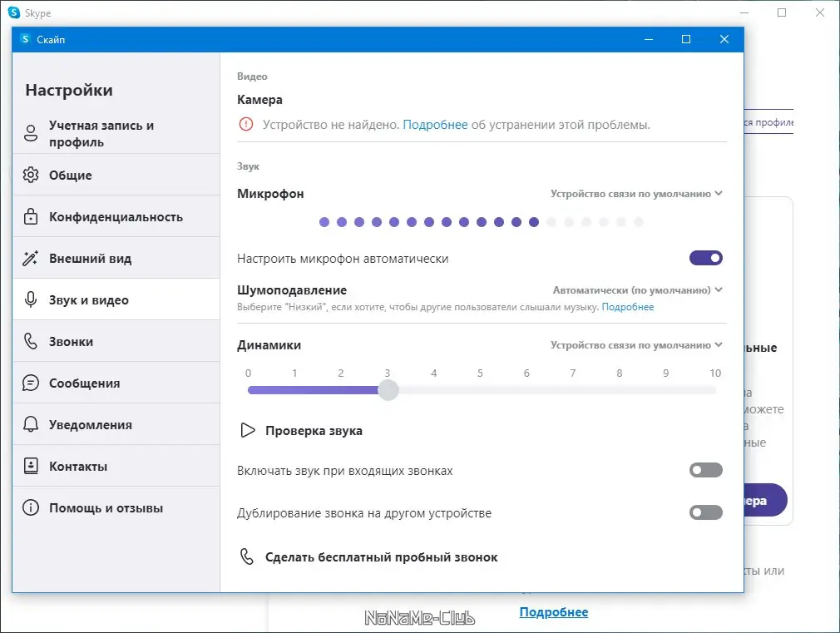
Task: Open the Шумоподавление level dropdown
Action: click(638, 290)
